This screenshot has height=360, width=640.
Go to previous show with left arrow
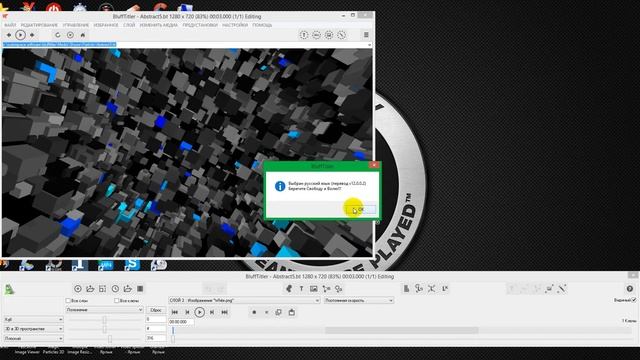tap(9, 35)
